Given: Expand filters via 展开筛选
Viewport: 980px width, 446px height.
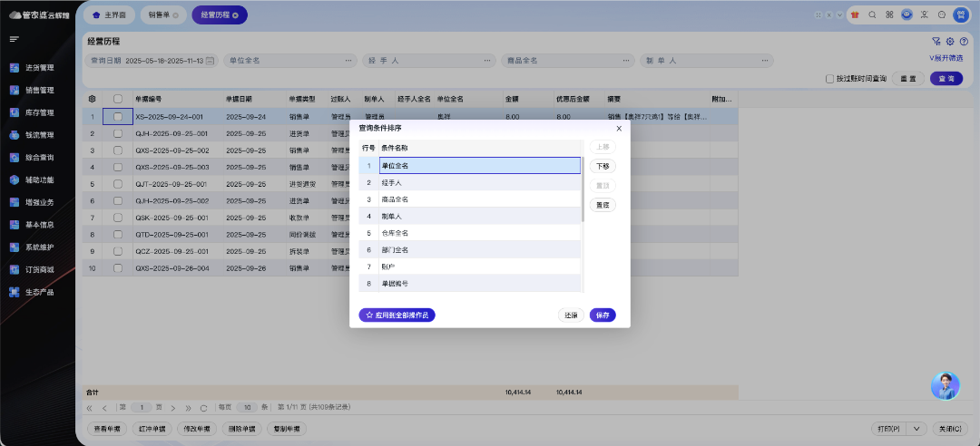Looking at the screenshot, I should (x=945, y=58).
